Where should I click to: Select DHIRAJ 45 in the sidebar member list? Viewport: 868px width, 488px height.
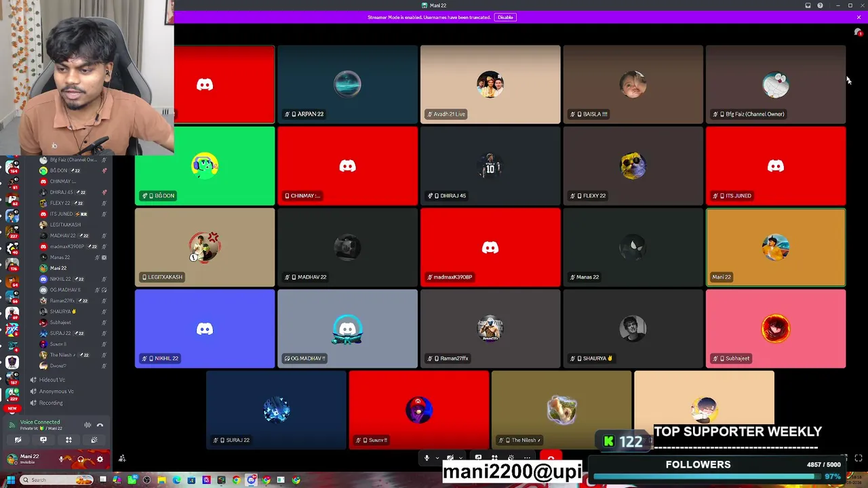tap(73, 192)
